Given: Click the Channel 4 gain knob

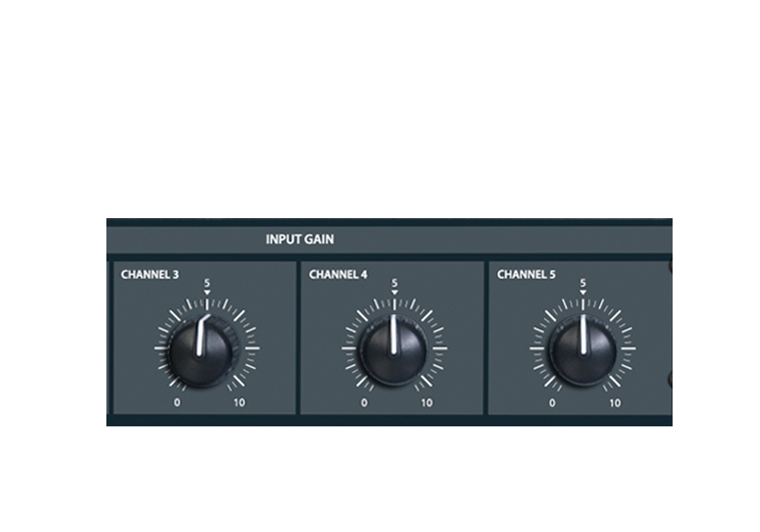Looking at the screenshot, I should (394, 350).
